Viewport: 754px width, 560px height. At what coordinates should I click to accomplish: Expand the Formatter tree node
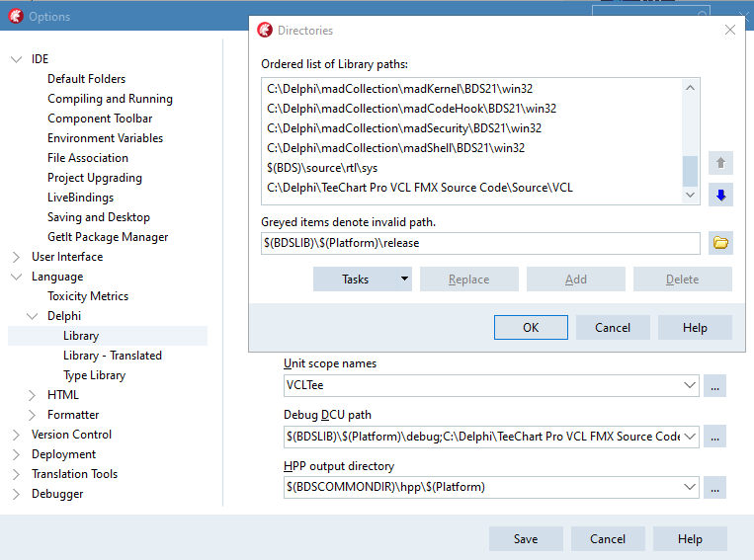[33, 415]
